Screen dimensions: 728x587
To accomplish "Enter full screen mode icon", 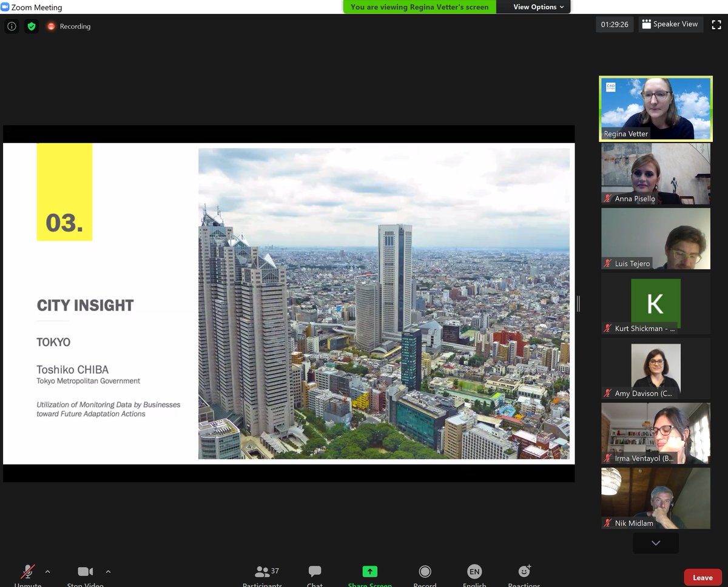I will click(x=716, y=24).
